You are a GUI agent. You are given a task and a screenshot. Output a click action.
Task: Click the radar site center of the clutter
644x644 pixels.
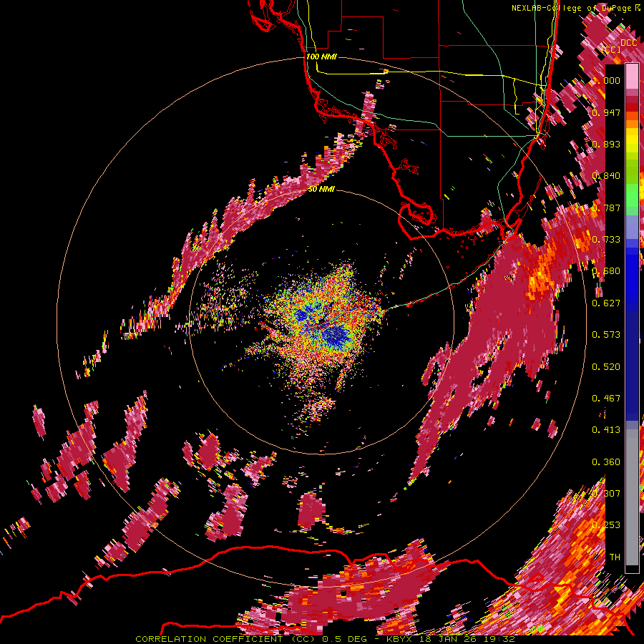[x=321, y=321]
